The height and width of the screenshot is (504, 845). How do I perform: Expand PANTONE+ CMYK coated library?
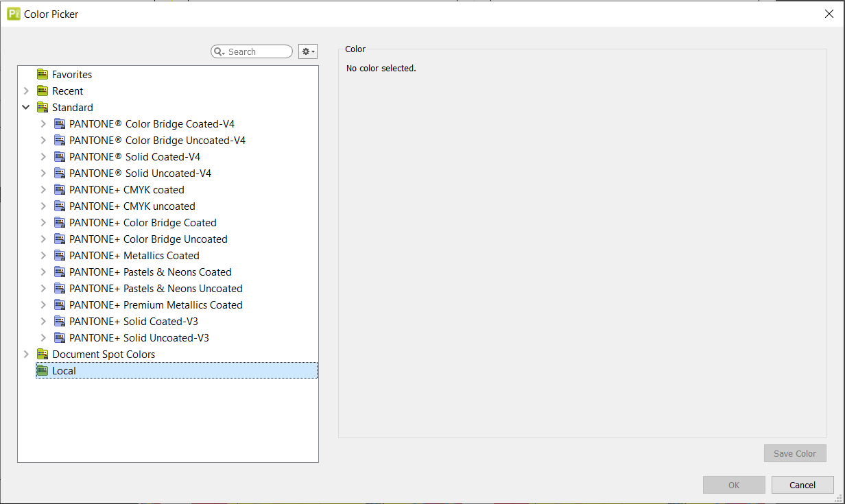[x=43, y=190]
